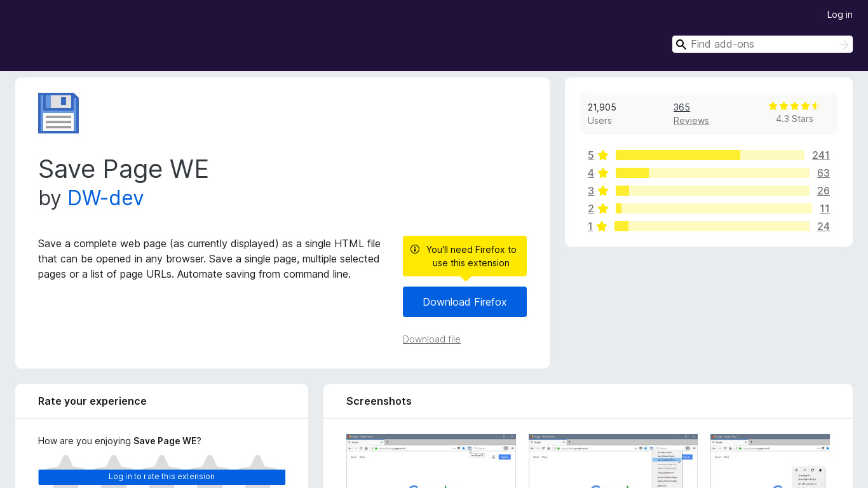Click the info icon in Firefox notice
The width and height of the screenshot is (868, 488).
415,249
